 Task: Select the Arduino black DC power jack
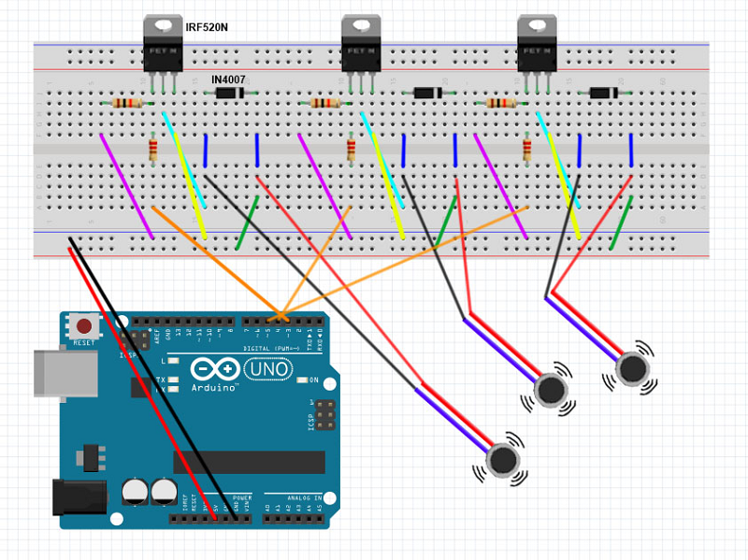[79, 496]
